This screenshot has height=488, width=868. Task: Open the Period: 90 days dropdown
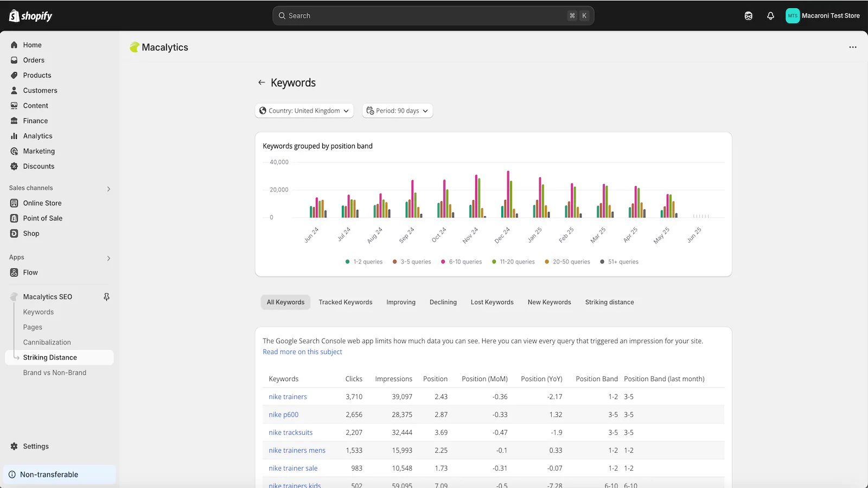398,111
